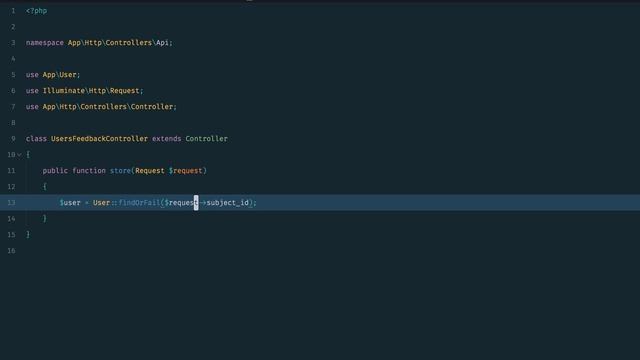
Task: Click line number 3 in gutter
Action: pyautogui.click(x=13, y=43)
